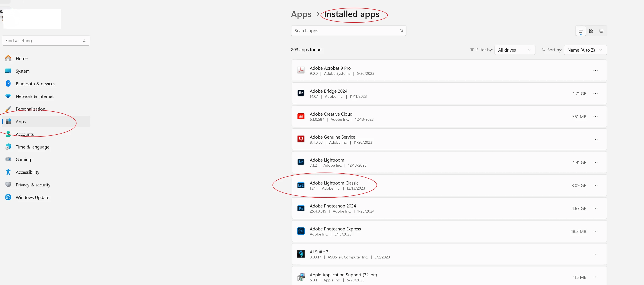
Task: Open more options for Adobe Creative Cloud
Action: [x=595, y=116]
